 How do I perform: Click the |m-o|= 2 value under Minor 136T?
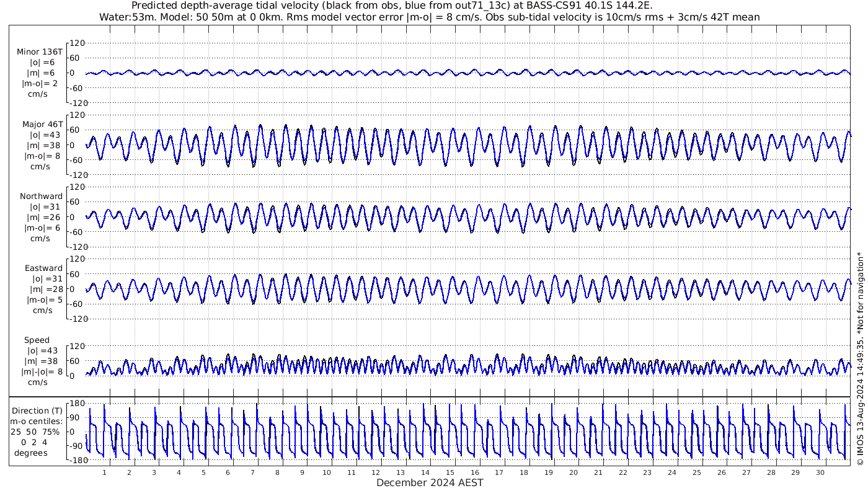pyautogui.click(x=41, y=83)
